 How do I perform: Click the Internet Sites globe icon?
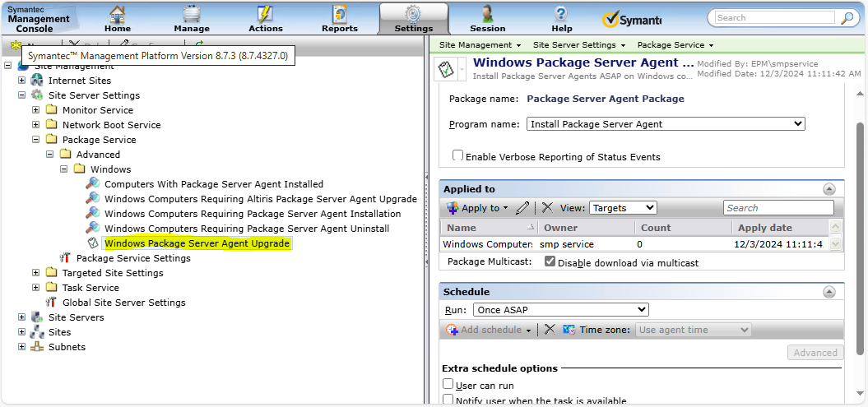pyautogui.click(x=37, y=81)
